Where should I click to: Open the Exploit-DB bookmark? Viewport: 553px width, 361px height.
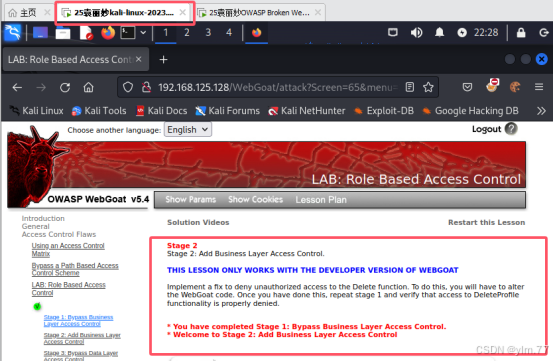pyautogui.click(x=384, y=111)
